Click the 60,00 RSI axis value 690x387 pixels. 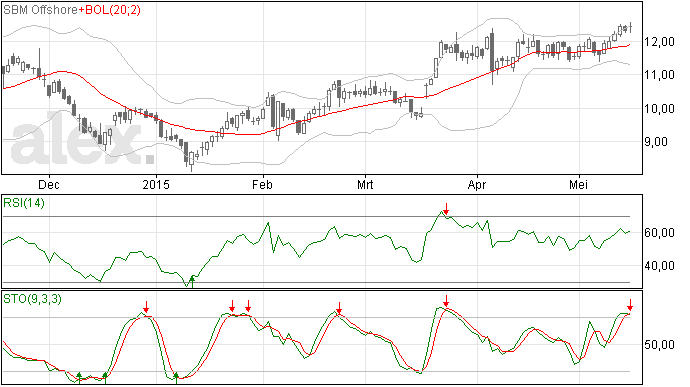(659, 232)
